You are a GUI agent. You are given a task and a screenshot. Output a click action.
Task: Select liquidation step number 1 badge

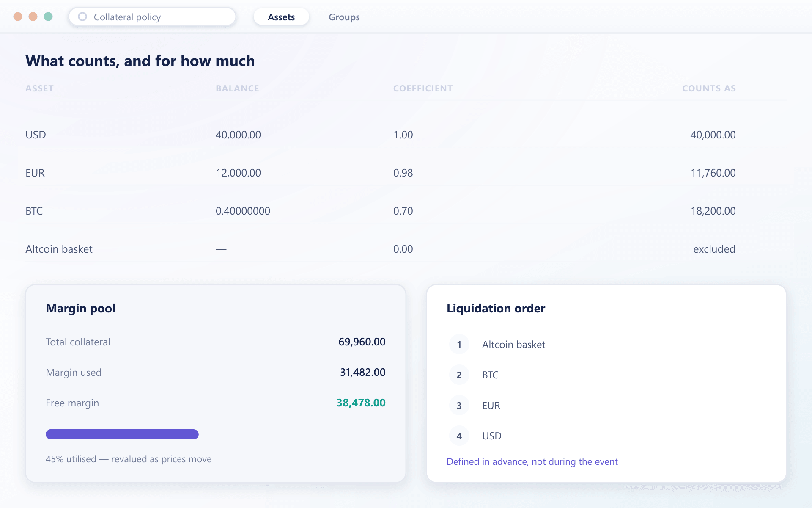459,345
